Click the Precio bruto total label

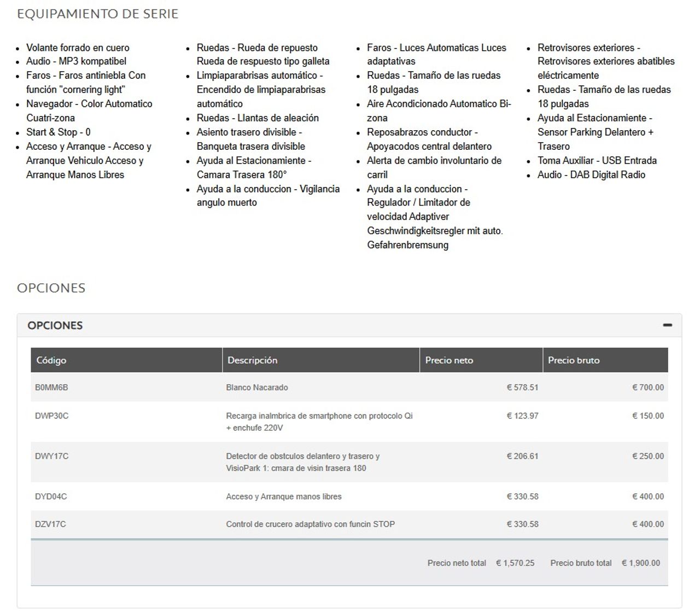point(581,563)
